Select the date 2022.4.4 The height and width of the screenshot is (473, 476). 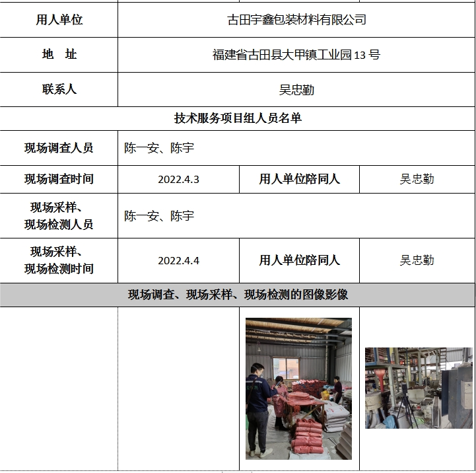[178, 260]
